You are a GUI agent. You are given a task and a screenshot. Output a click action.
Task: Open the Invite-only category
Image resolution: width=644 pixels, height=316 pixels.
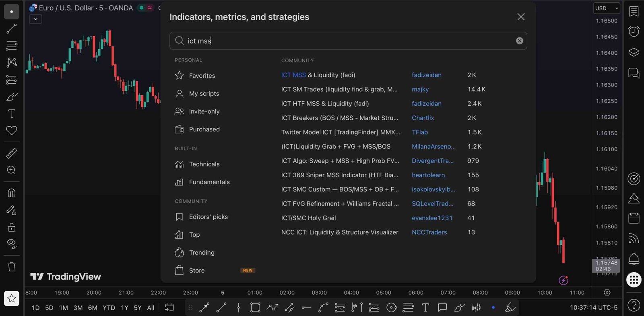click(197, 111)
